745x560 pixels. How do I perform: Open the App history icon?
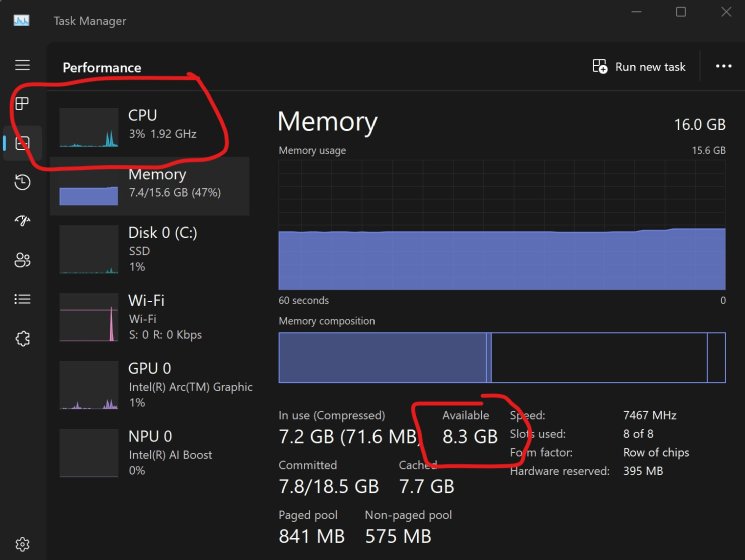pyautogui.click(x=22, y=182)
